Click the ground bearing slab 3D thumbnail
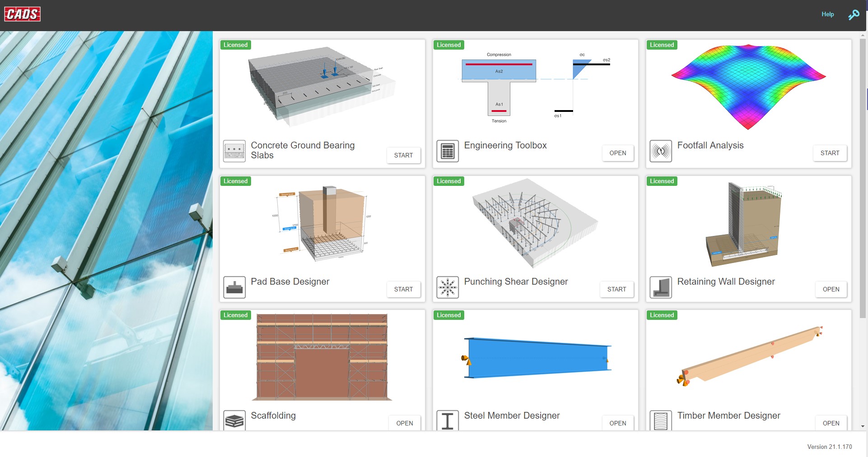This screenshot has width=868, height=457. pos(322,87)
